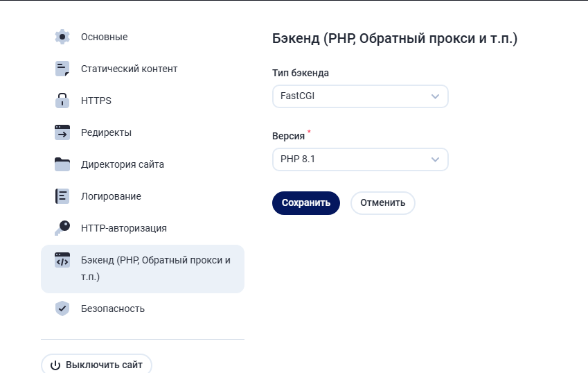Screen dimensions: 588x373
Task: Click the gear icon beside Основные
Action: [x=62, y=37]
